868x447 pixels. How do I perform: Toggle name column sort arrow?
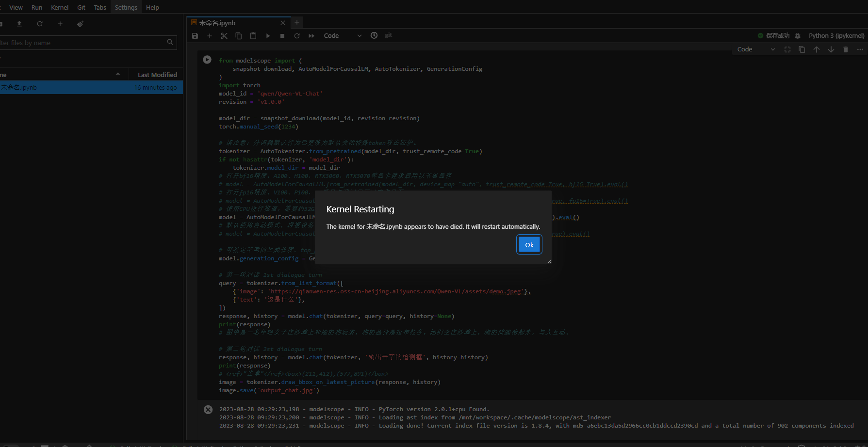coord(118,74)
